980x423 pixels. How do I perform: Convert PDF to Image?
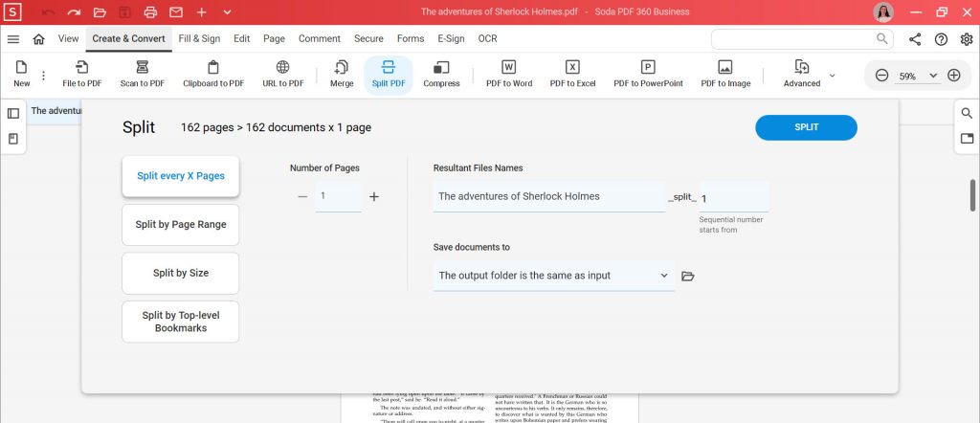coord(725,74)
